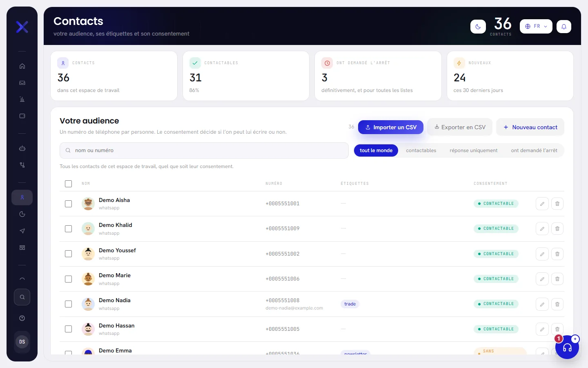
Task: Edit contact Demo Aisha with pencil icon
Action: click(x=542, y=204)
